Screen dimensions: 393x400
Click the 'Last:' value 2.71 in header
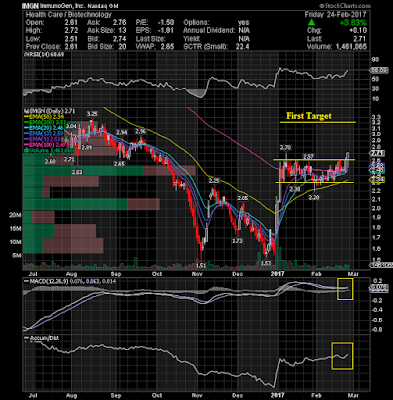pos(359,39)
